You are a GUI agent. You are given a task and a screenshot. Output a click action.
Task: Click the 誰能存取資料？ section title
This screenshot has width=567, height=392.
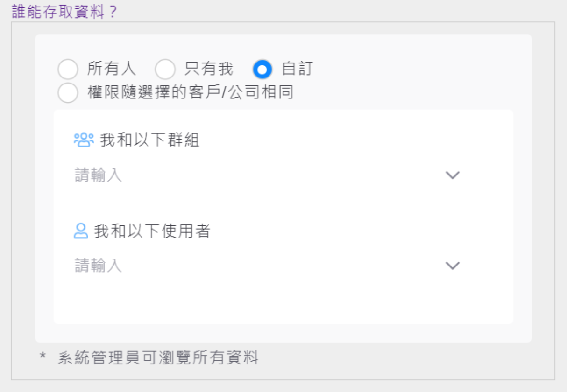58,11
